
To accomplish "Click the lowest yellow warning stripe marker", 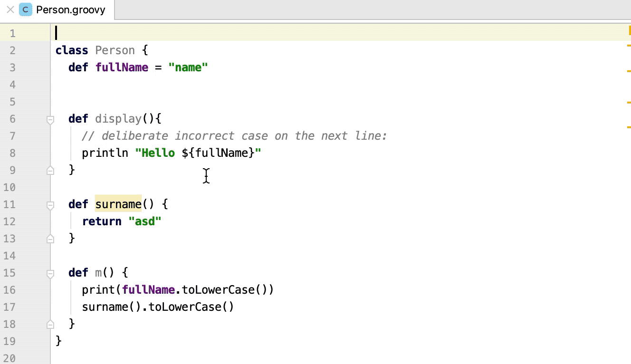I will tap(629, 126).
